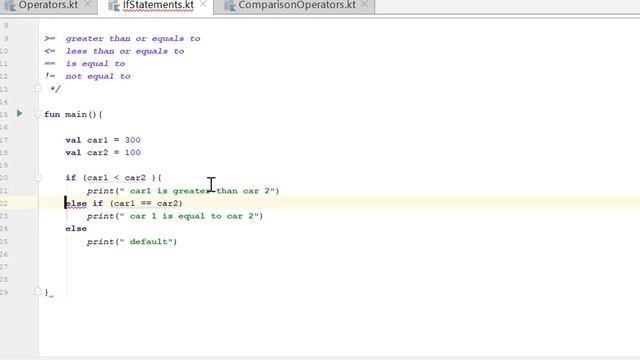640x360 pixels.
Task: Click Kotlin file icon on Operators.kt tab
Action: pyautogui.click(x=11, y=6)
